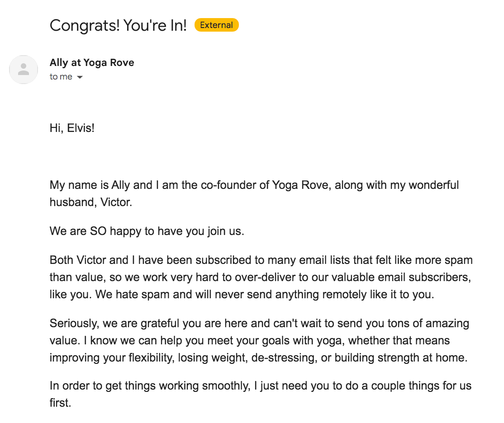Click the paragraph mentioning Yoga Rove co-founder

(x=253, y=193)
